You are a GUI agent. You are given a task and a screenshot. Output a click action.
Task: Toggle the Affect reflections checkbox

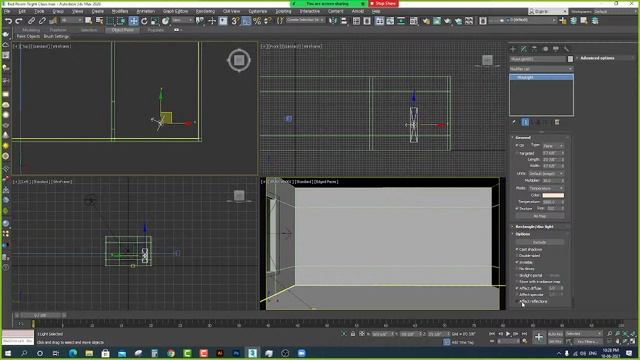[517, 301]
